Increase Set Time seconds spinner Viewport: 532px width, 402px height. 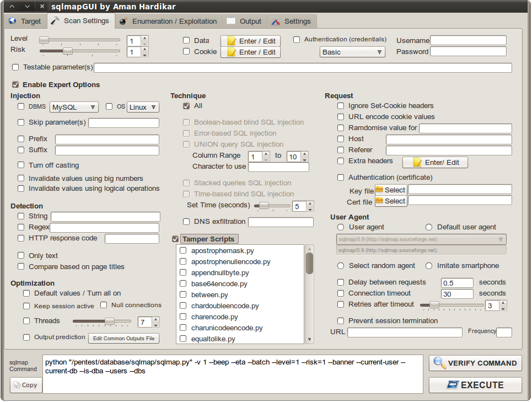click(x=310, y=203)
